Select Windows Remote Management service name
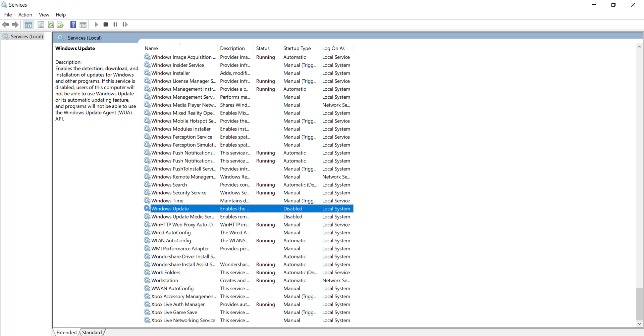 [x=183, y=177]
